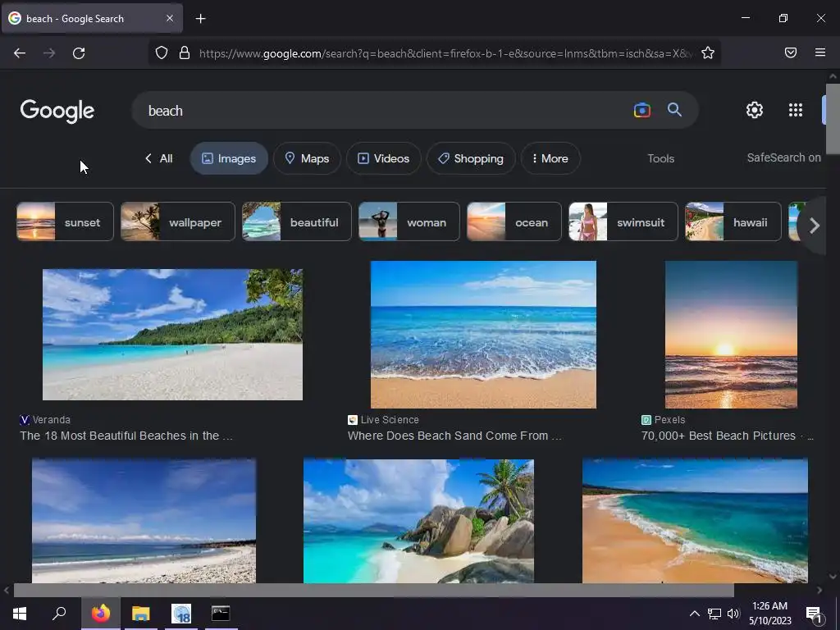Open SafeSearch on setting
This screenshot has width=840, height=630.
pyautogui.click(x=783, y=157)
